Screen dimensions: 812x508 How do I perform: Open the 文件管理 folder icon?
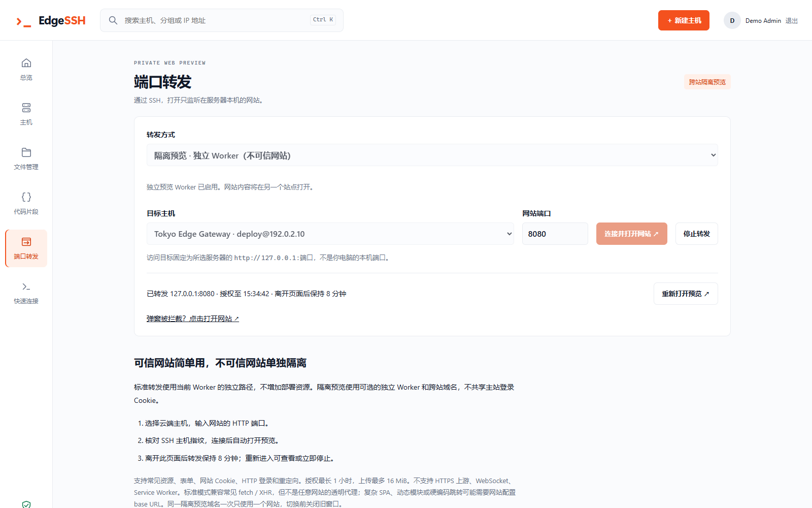[26, 152]
